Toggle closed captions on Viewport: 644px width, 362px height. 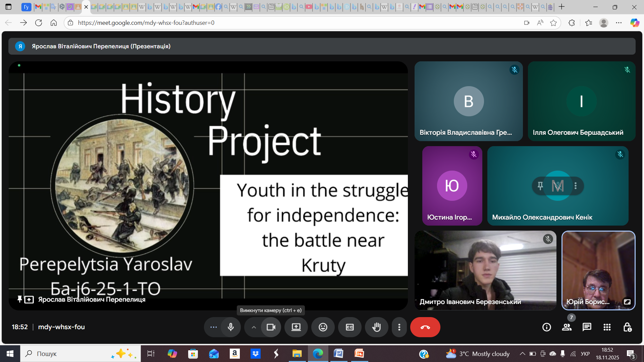pos(350,327)
